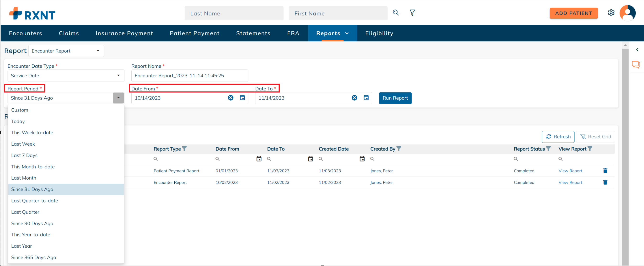This screenshot has height=266, width=644.
Task: Click the patient search magnifier icon
Action: point(396,12)
